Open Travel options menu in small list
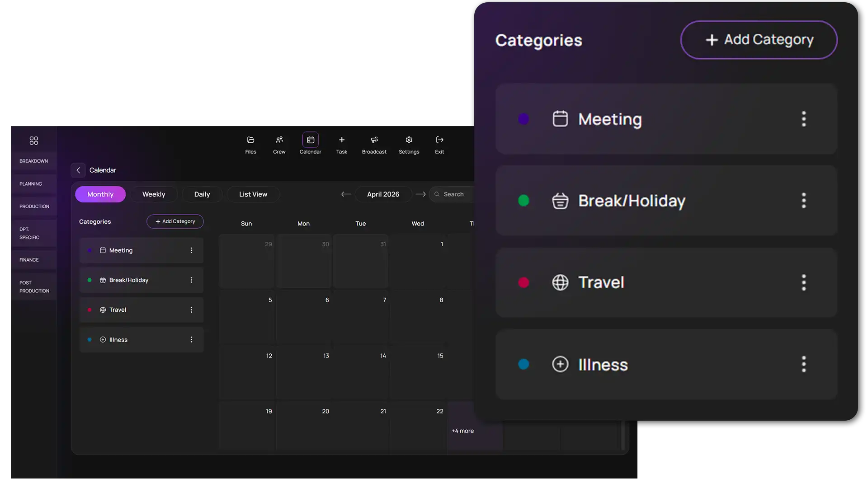 (x=191, y=310)
